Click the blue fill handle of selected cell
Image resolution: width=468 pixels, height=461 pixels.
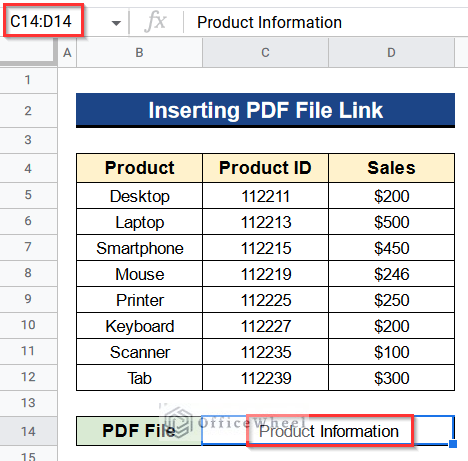[x=453, y=444]
